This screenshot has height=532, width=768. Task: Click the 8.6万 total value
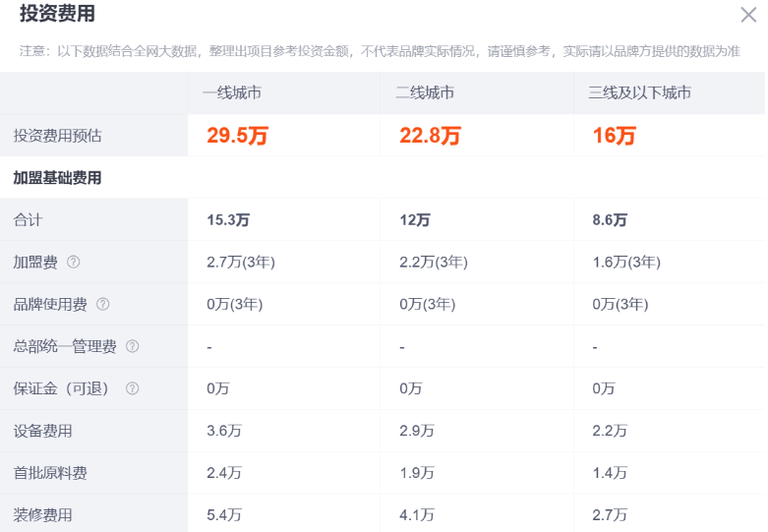tap(610, 220)
